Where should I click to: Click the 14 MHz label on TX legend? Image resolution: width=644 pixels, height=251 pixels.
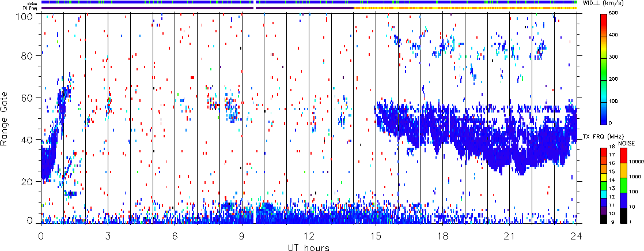[612, 180]
